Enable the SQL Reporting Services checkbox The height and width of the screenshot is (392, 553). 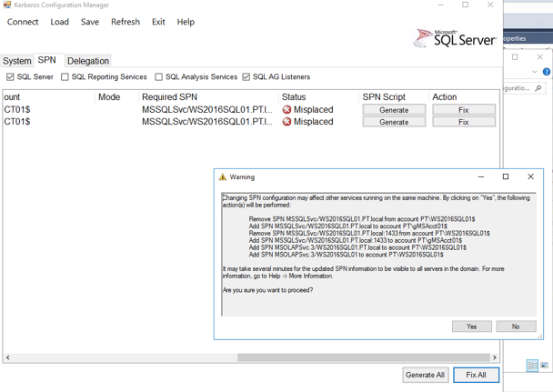[x=65, y=77]
